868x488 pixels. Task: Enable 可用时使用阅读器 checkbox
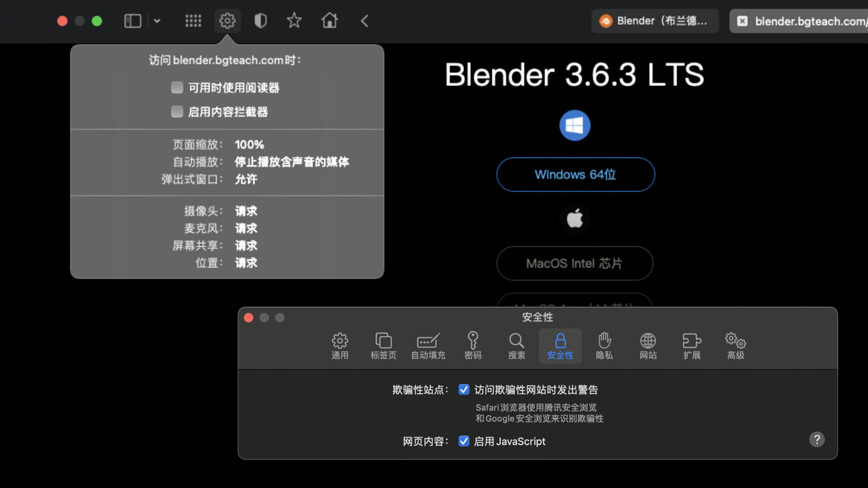coord(177,87)
